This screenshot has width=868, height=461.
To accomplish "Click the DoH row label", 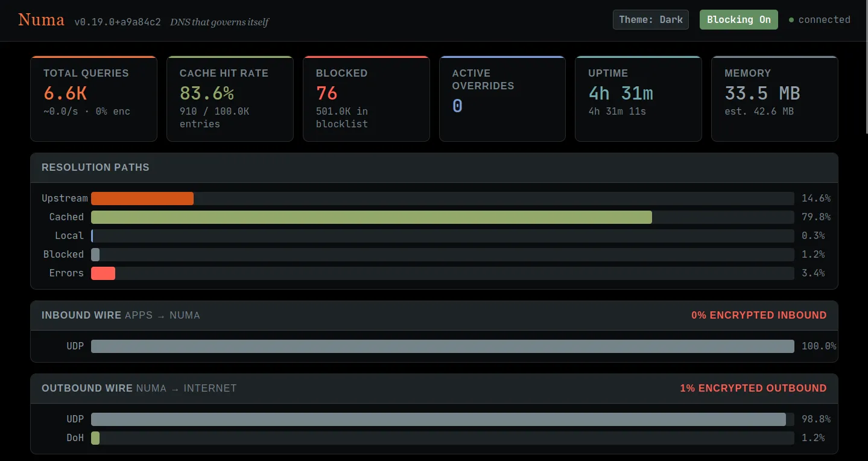I will (x=75, y=438).
